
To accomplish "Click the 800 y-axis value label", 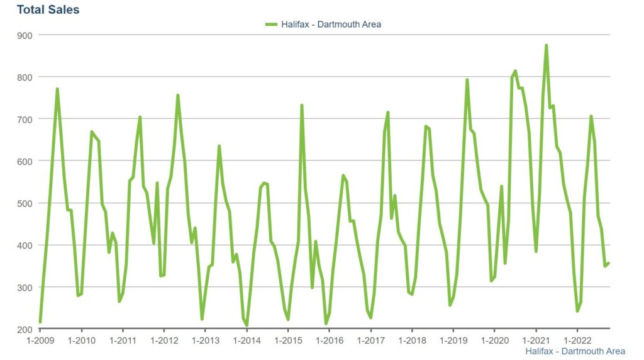I will [25, 77].
